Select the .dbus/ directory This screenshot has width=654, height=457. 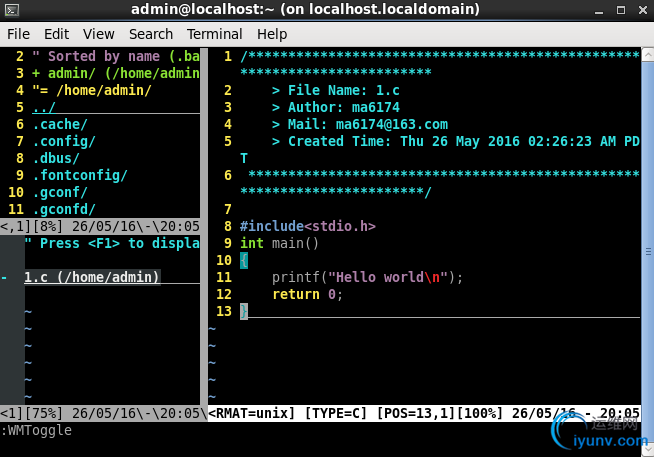[x=56, y=158]
